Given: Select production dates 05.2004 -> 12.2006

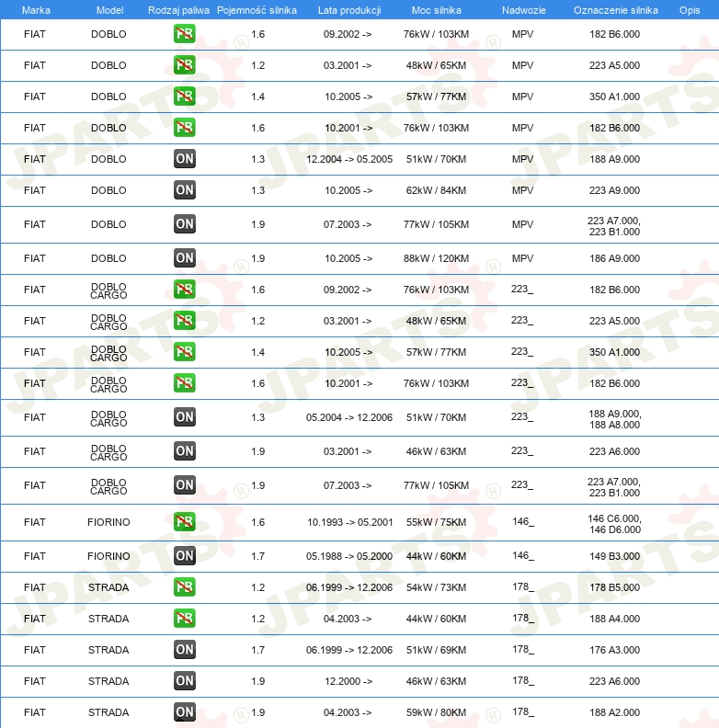Looking at the screenshot, I should click(349, 417).
